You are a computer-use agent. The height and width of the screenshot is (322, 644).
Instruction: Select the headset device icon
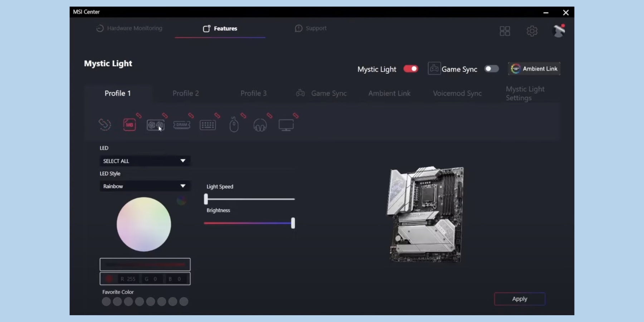tap(260, 125)
